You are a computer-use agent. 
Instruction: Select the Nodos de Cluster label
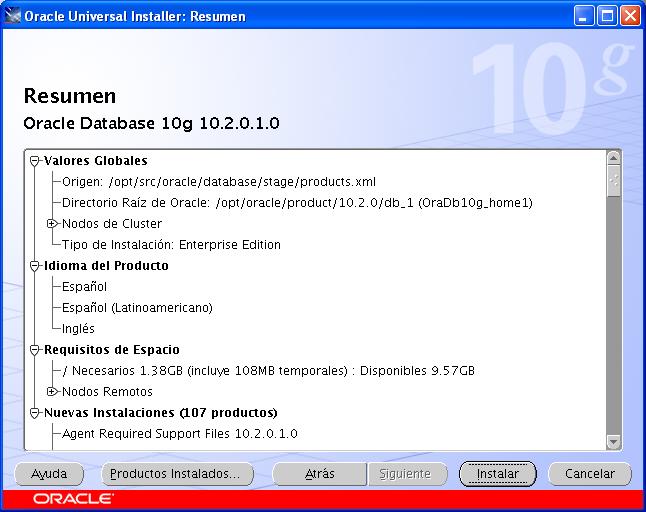[x=112, y=224]
